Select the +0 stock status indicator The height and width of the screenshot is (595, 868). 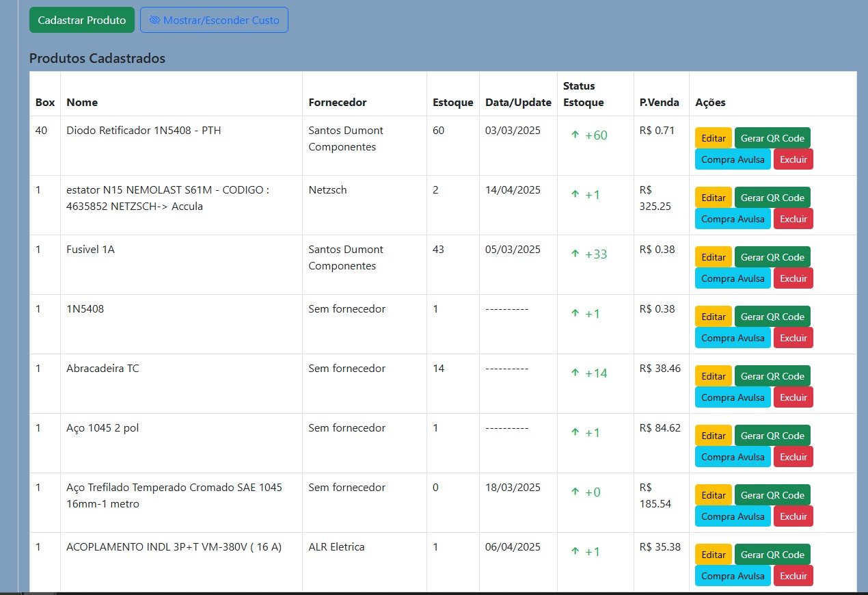click(x=586, y=492)
